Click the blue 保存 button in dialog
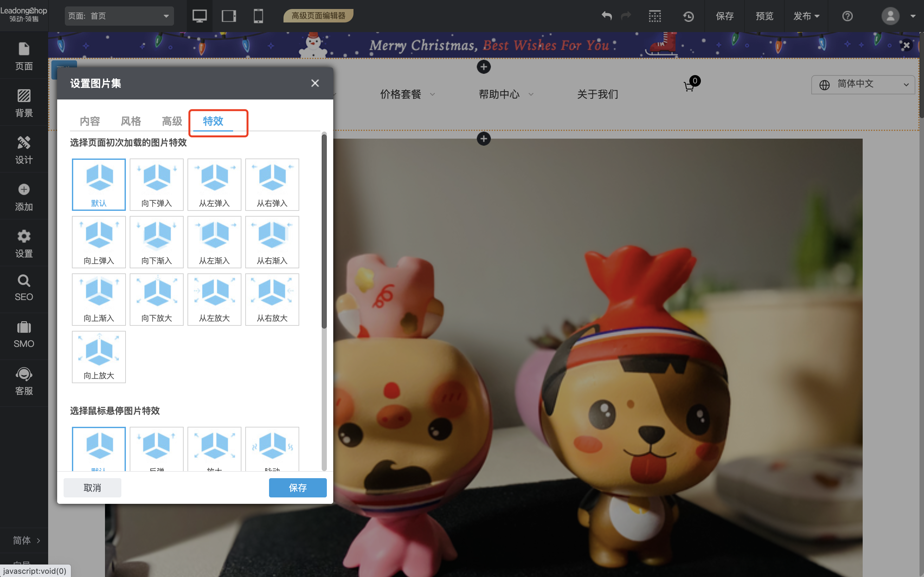924x577 pixels. tap(297, 487)
